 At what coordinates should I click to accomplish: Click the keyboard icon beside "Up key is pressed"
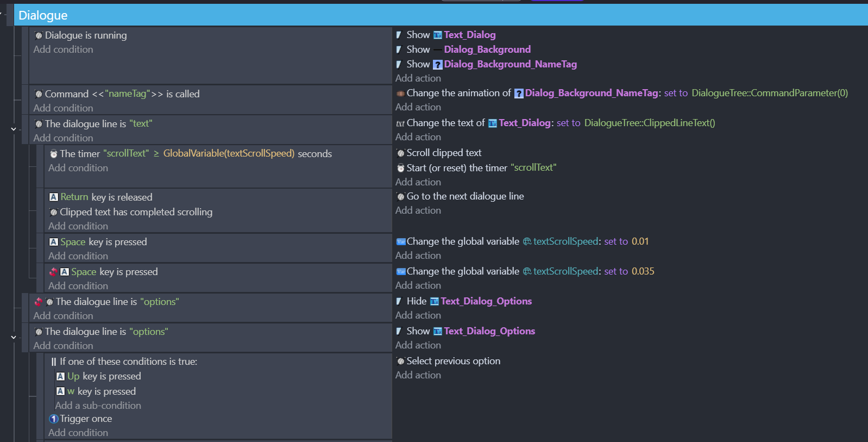[60, 376]
